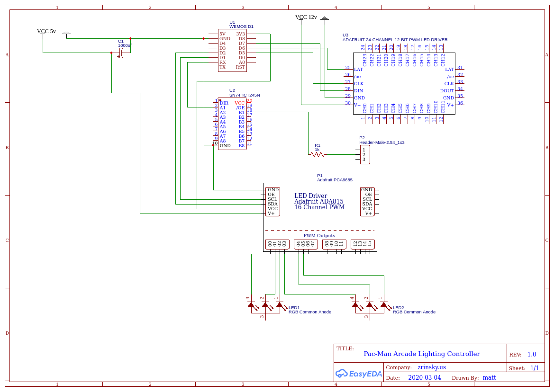Click the VCC 12v power label
Image resolution: width=554 pixels, height=392 pixels.
[306, 17]
